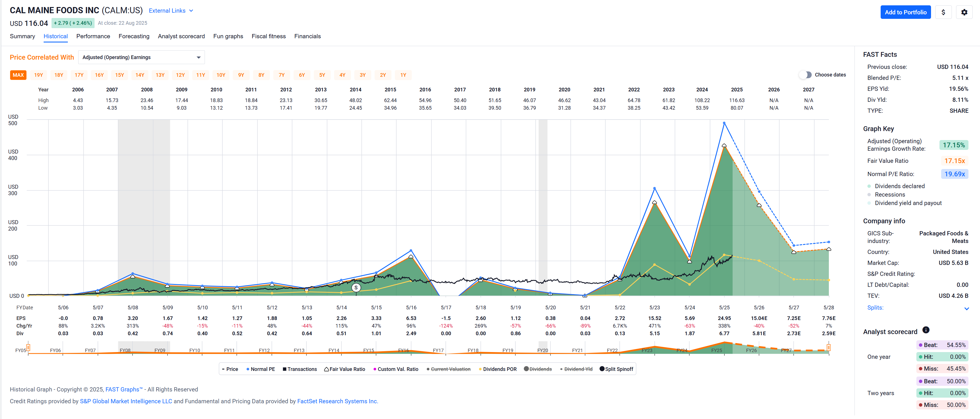Expand the Splits section chevron

[966, 308]
